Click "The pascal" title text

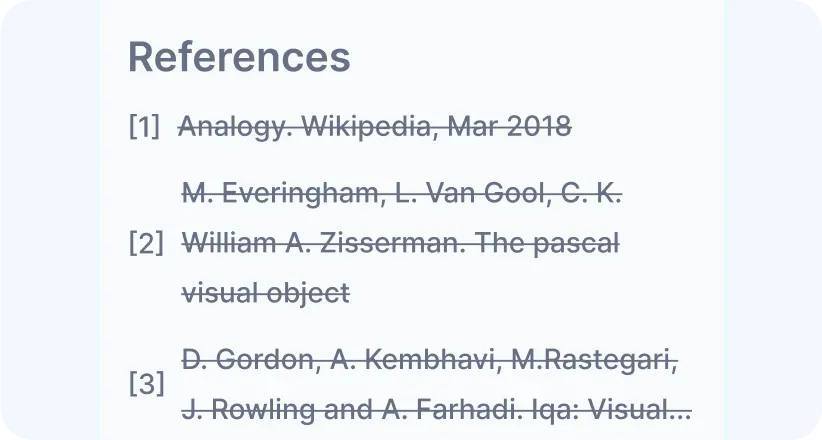(x=561, y=243)
